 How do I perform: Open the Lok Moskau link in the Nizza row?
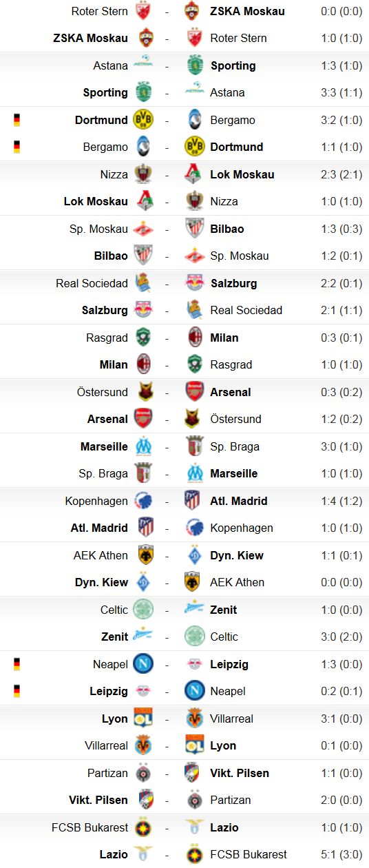[242, 174]
